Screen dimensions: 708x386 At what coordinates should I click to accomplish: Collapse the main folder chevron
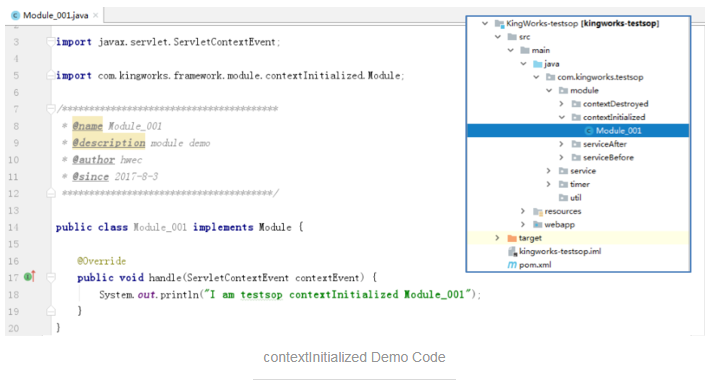click(x=511, y=50)
